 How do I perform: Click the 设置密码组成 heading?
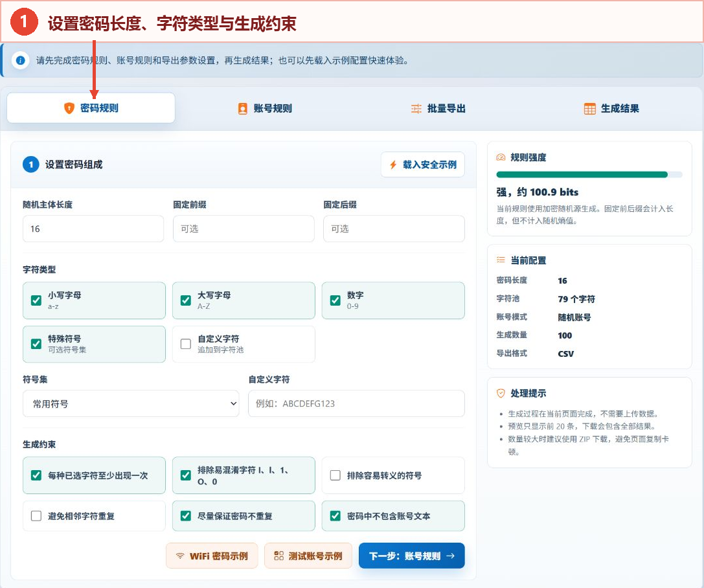click(74, 164)
